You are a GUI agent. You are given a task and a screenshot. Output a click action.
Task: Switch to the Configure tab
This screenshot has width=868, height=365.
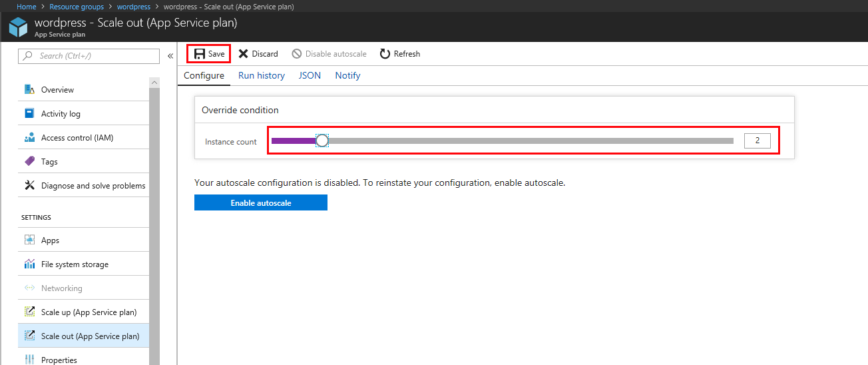click(x=204, y=75)
